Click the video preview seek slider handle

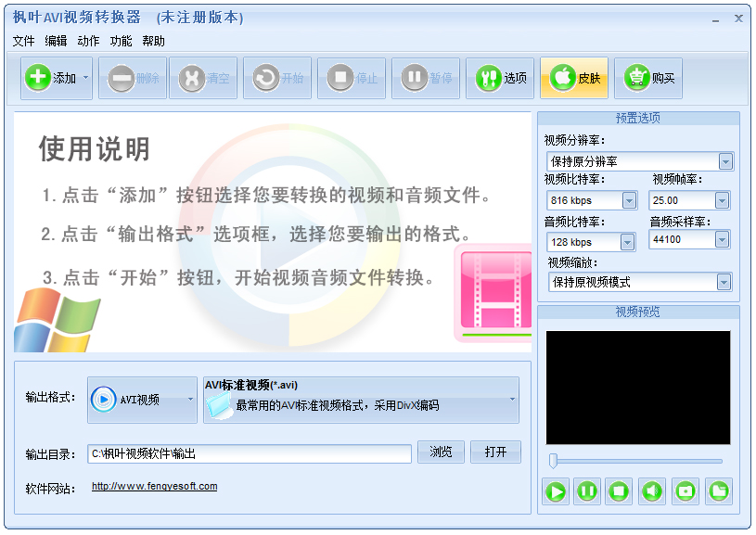click(554, 461)
